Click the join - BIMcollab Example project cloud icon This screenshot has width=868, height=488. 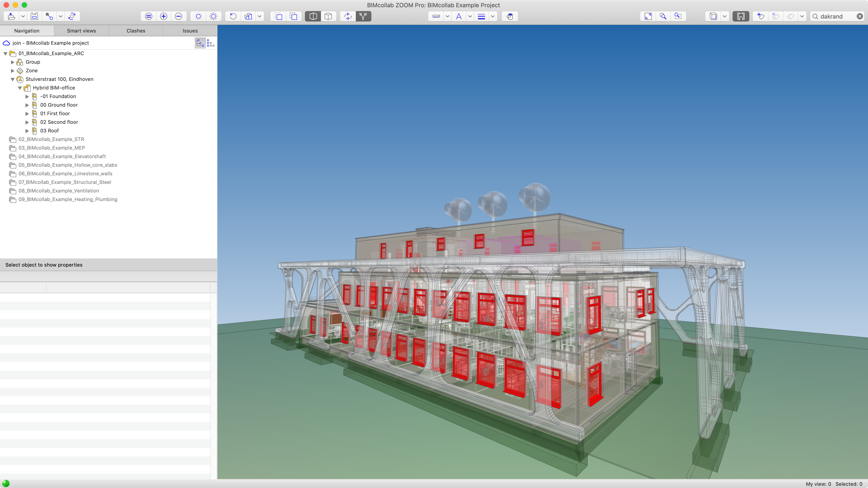(x=6, y=43)
